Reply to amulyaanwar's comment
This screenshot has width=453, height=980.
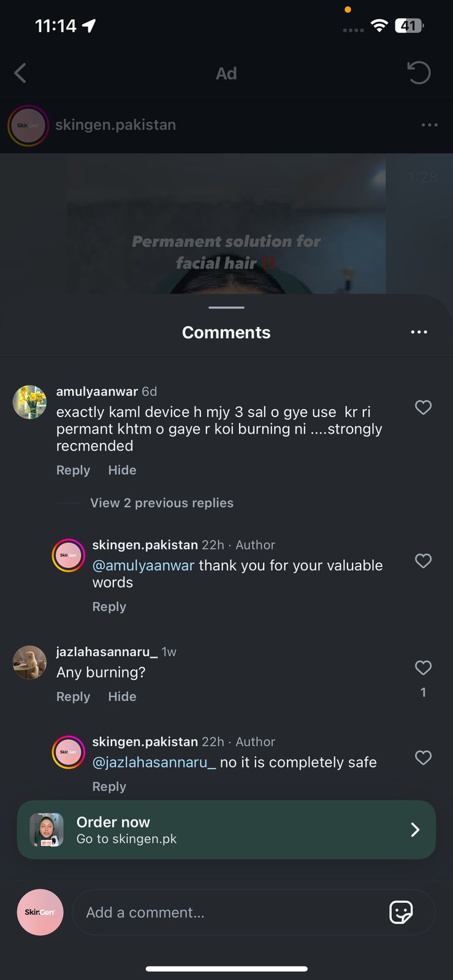click(73, 470)
